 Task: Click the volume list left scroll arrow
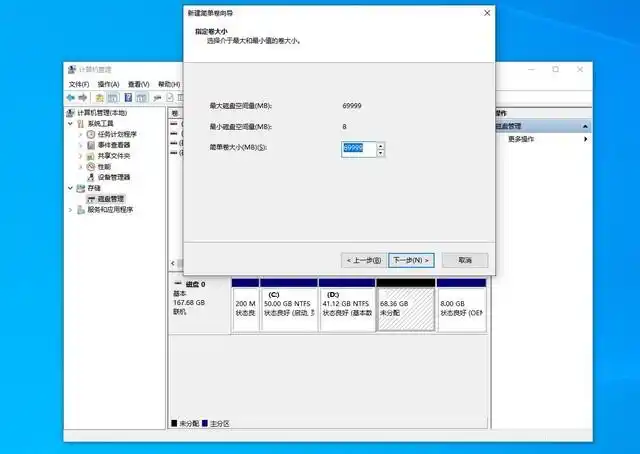point(173,263)
